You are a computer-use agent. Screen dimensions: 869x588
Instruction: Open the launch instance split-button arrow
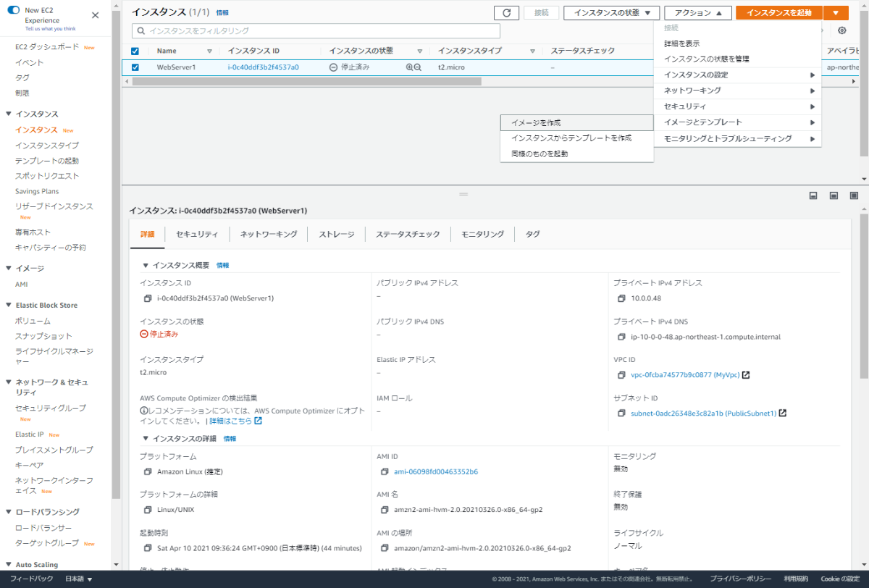point(836,12)
